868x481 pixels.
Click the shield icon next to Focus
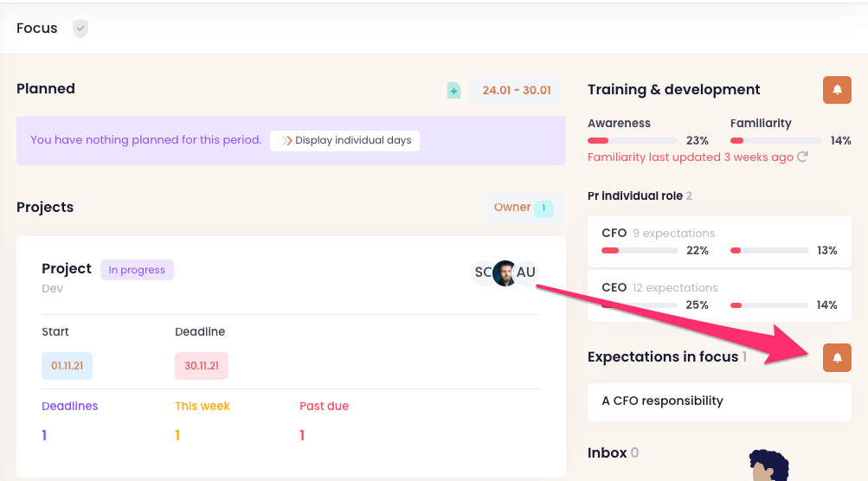80,29
